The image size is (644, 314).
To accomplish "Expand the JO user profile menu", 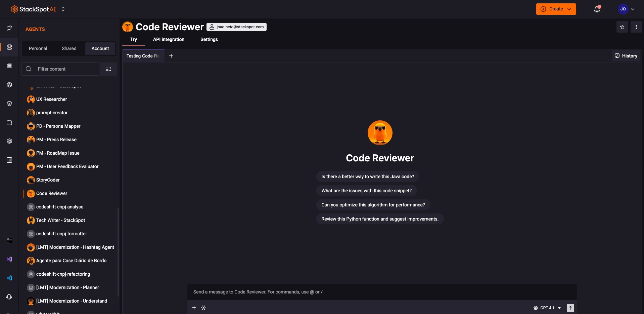I will 626,9.
